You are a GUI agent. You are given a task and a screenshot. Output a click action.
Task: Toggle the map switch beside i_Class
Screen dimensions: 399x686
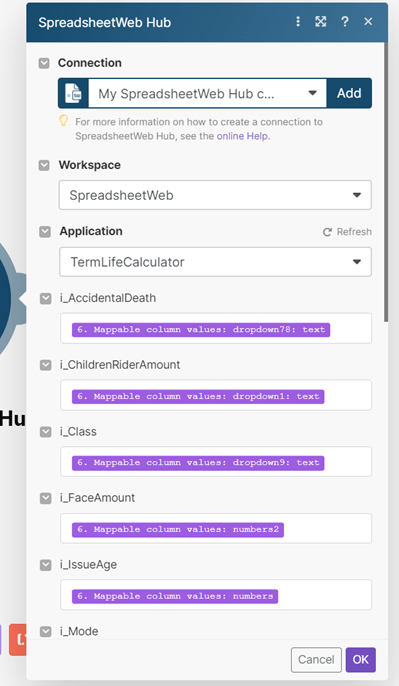(46, 432)
